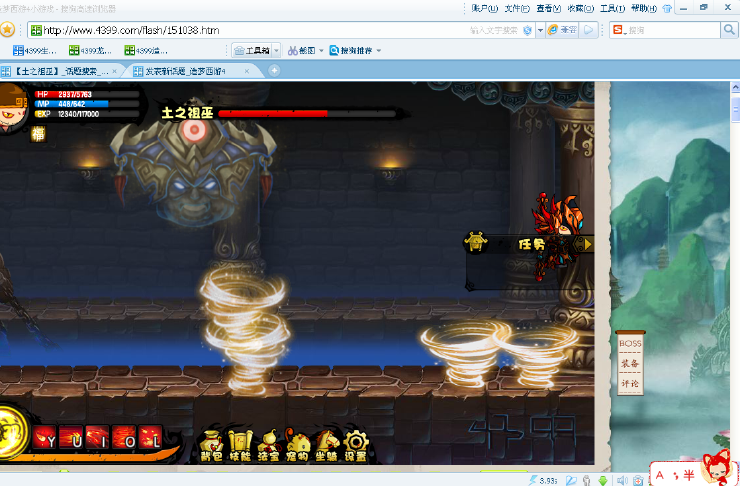Viewport: 740px width, 486px height.
Task: Click the 截图 screenshot scissors button
Action: (x=302, y=50)
